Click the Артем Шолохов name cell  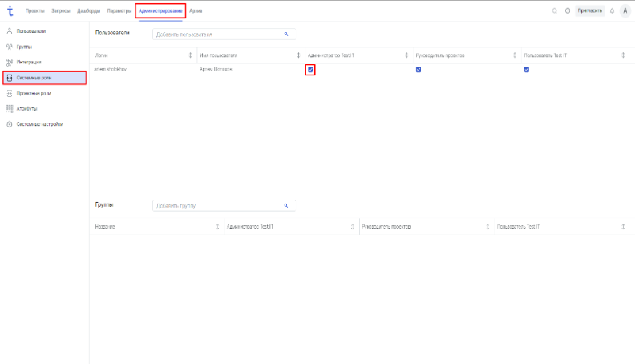(x=216, y=69)
